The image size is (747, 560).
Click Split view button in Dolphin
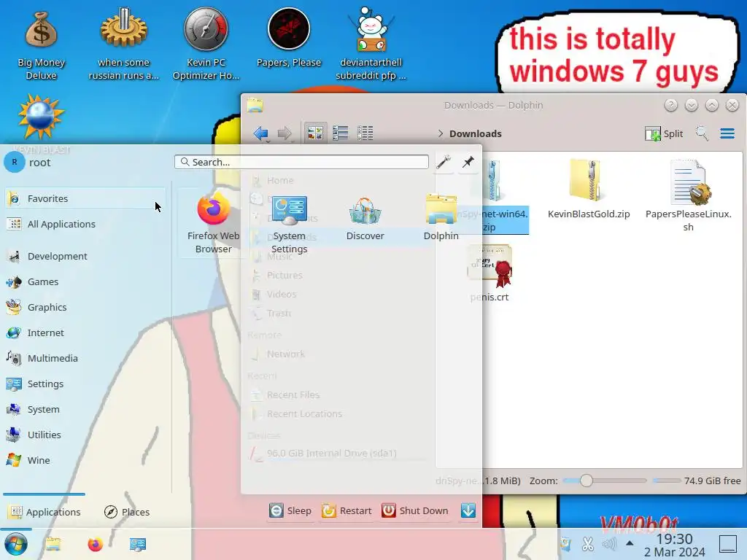[664, 133]
